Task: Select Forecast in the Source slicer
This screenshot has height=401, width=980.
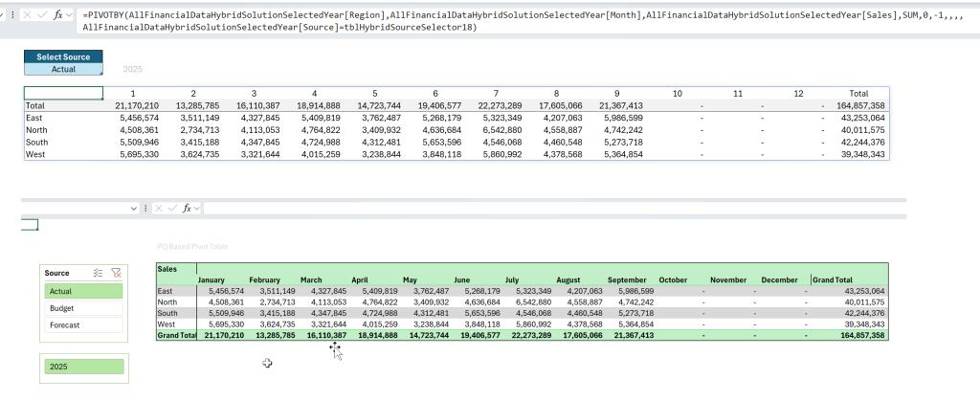Action: tap(84, 324)
